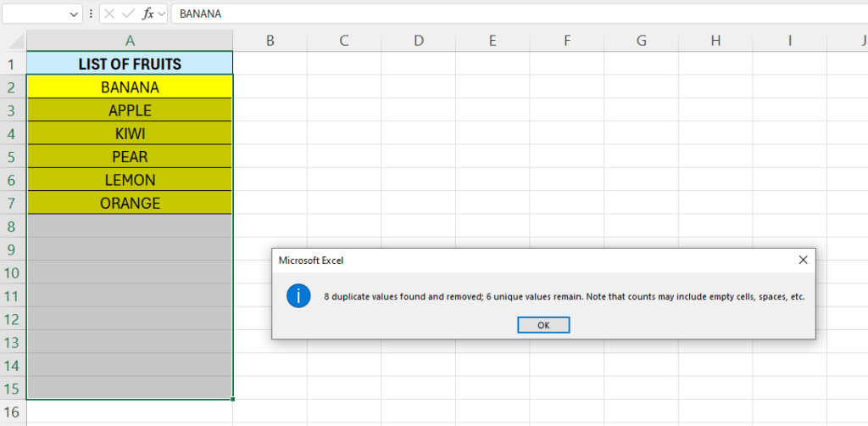Click the cell containing ORANGE
Screen dimensions: 868x426
pyautogui.click(x=130, y=203)
